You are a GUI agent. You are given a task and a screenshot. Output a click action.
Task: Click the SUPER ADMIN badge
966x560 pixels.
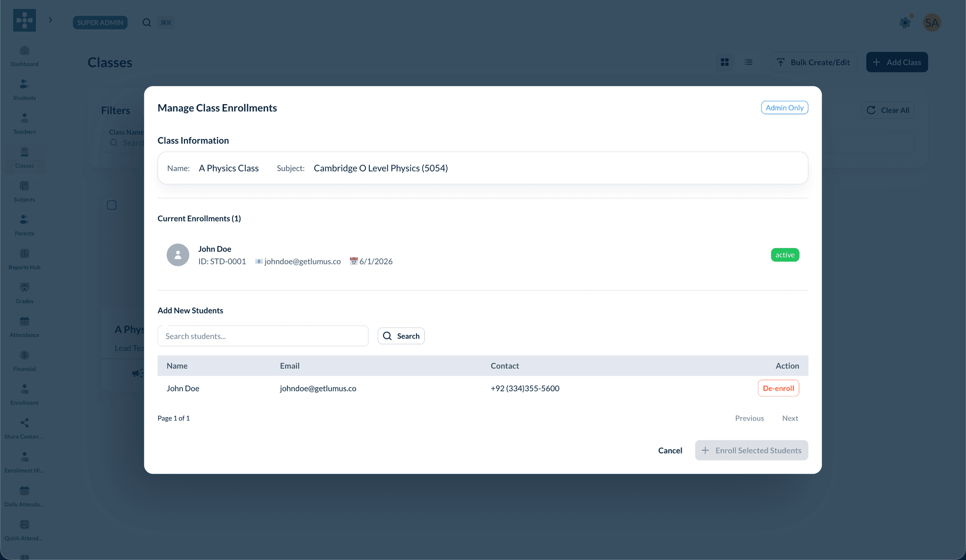(x=100, y=23)
